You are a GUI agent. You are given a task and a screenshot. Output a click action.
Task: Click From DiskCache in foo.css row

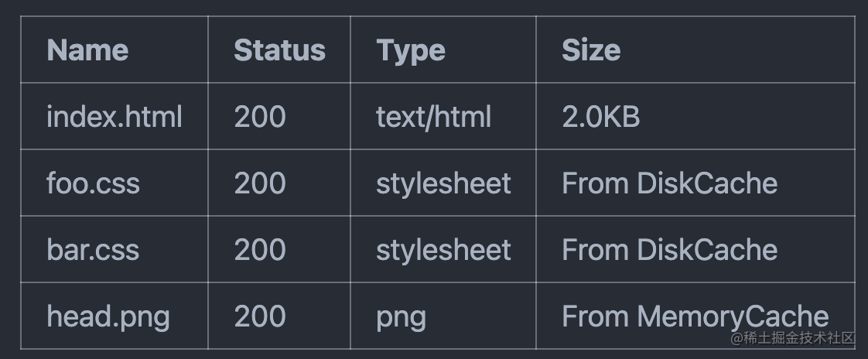[x=669, y=183]
